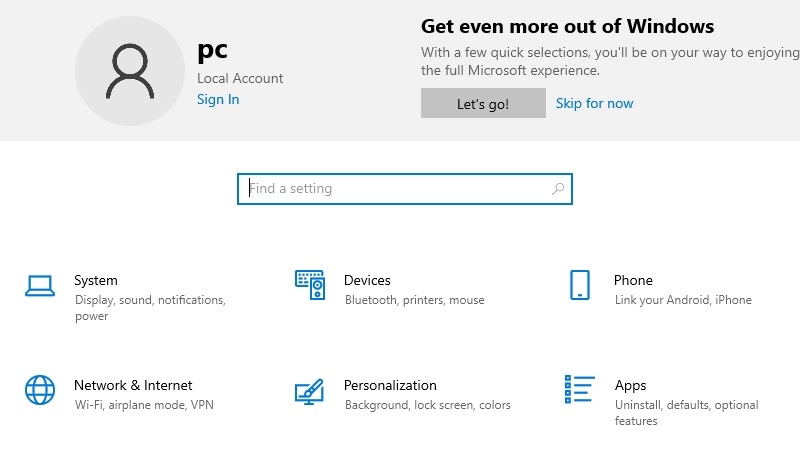Image resolution: width=800 pixels, height=450 pixels.
Task: Click the Sign In link under Local Account
Action: click(x=218, y=99)
